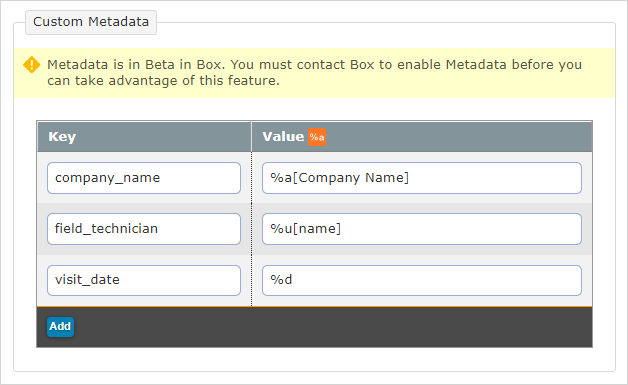This screenshot has height=385, width=628.
Task: Click the %d value field
Action: [x=422, y=280]
